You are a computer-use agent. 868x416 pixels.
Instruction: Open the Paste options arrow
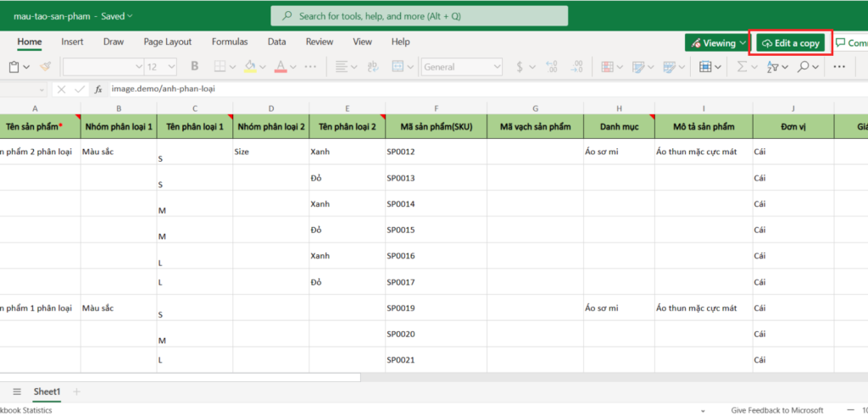pyautogui.click(x=27, y=67)
